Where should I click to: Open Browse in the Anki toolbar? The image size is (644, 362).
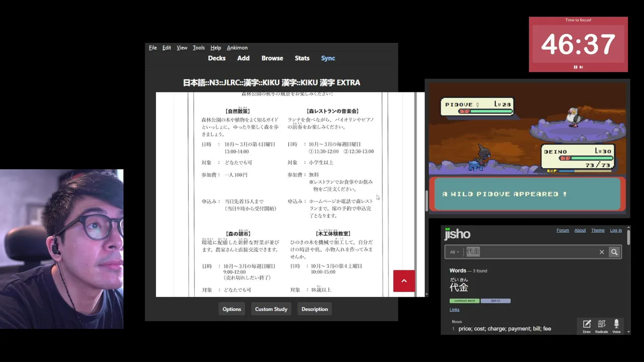pos(272,58)
